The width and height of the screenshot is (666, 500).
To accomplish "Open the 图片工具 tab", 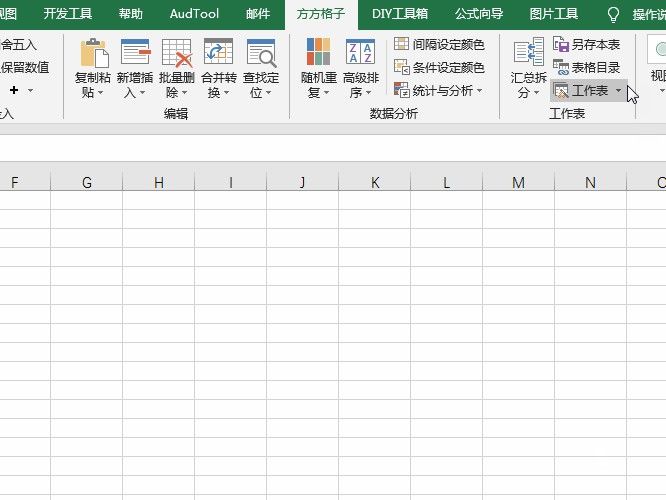I will point(554,14).
